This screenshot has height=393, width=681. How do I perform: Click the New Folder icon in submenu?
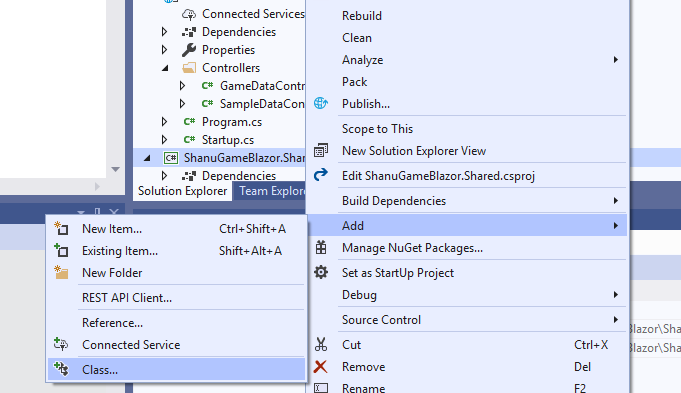[x=61, y=272]
